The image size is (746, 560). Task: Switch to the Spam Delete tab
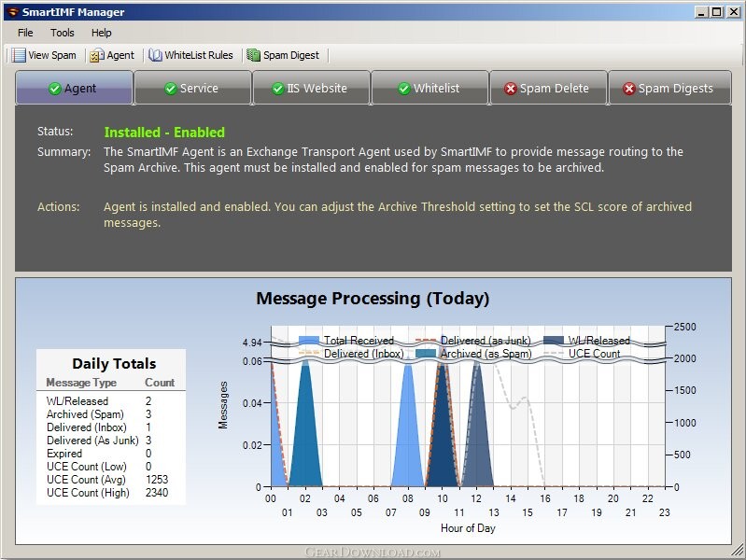(548, 88)
